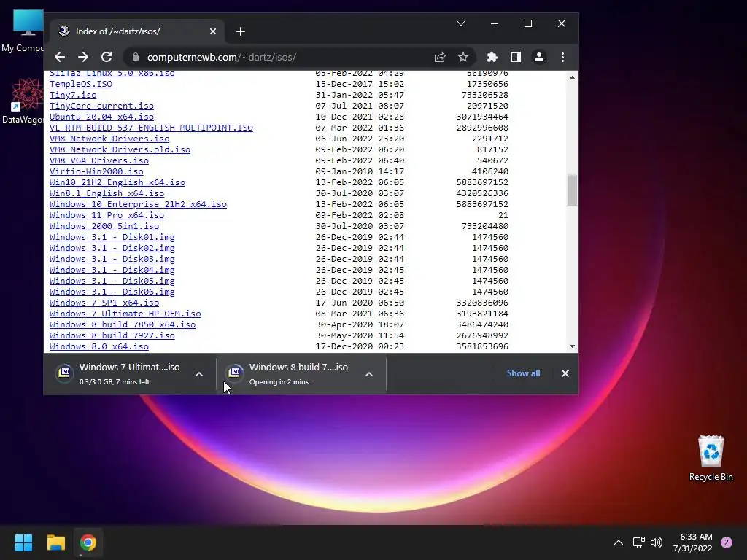Open the clock showing 6:33 AM
The width and height of the screenshot is (747, 560).
point(693,542)
